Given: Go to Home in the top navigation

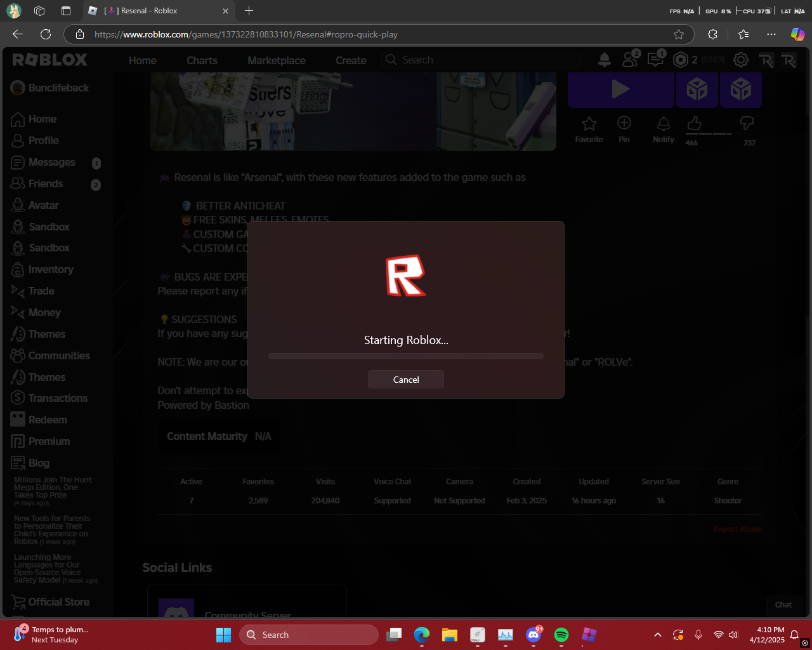Looking at the screenshot, I should [143, 60].
